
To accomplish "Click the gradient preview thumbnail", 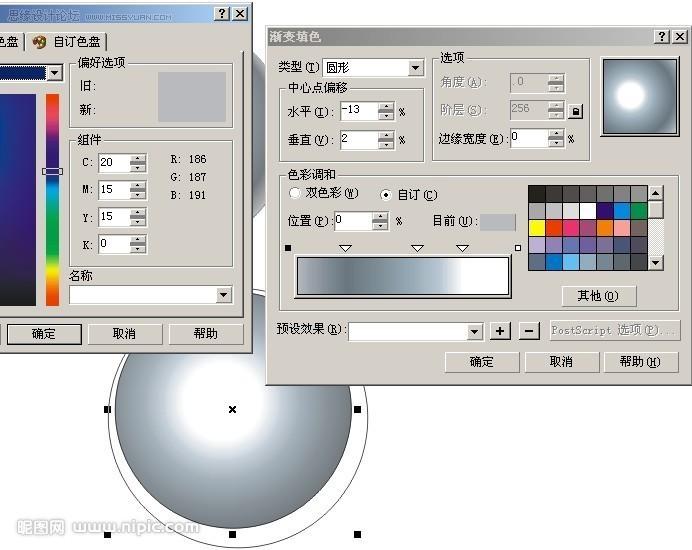I will pos(640,96).
